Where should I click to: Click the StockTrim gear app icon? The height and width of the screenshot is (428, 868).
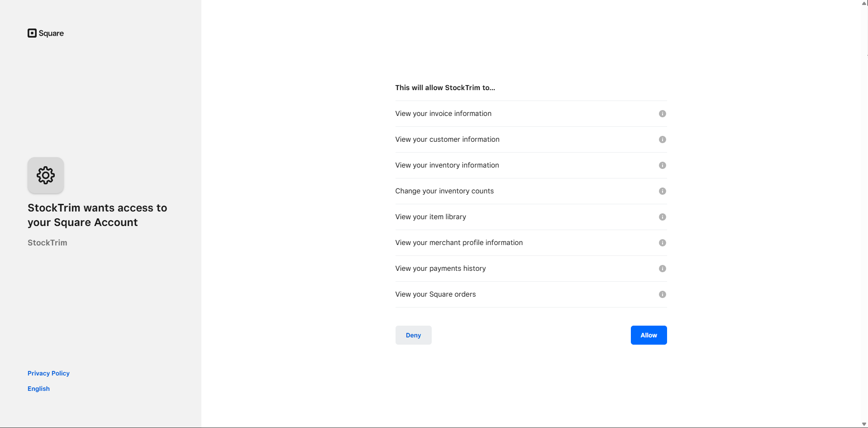pos(46,175)
